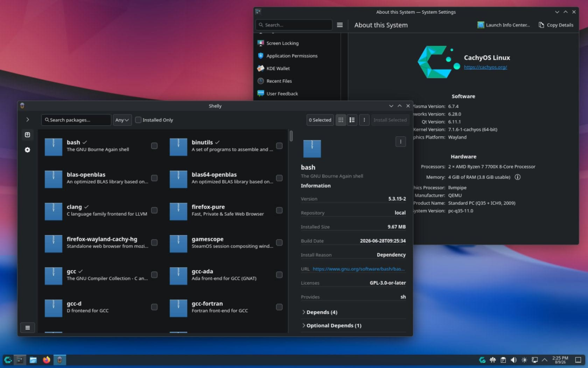Switch to list view in Shelly
This screenshot has height=368, width=588.
click(352, 120)
